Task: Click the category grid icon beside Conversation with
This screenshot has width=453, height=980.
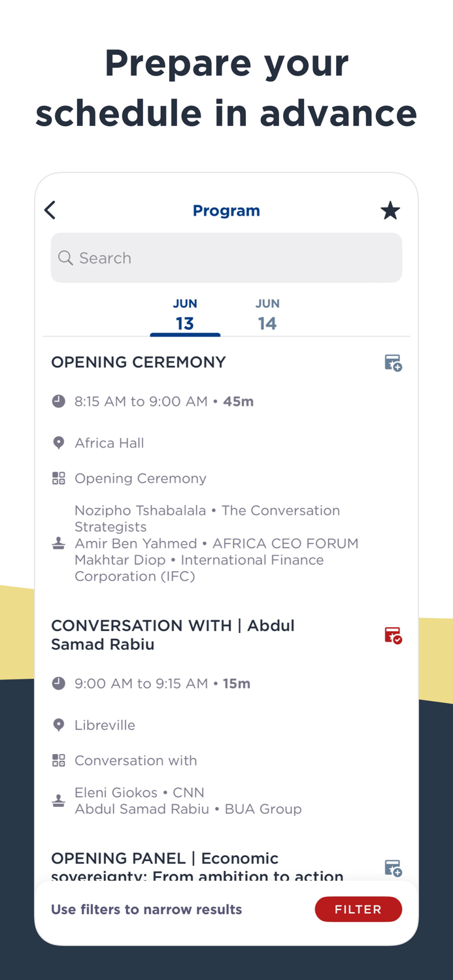Action: pos(58,760)
